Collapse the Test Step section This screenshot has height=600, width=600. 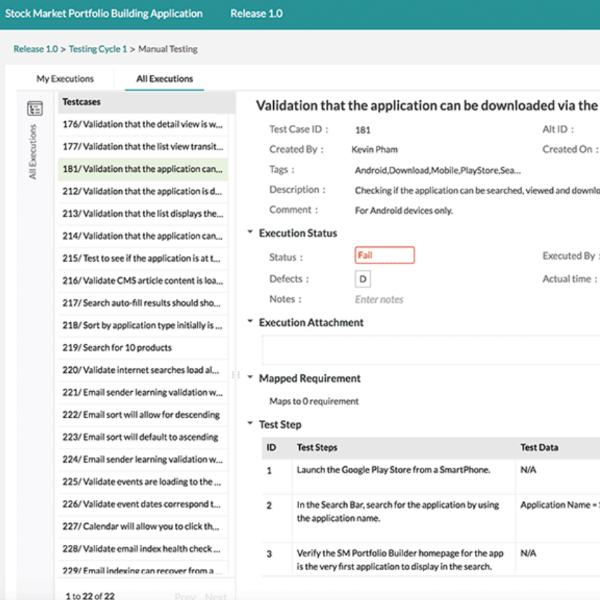(x=250, y=423)
